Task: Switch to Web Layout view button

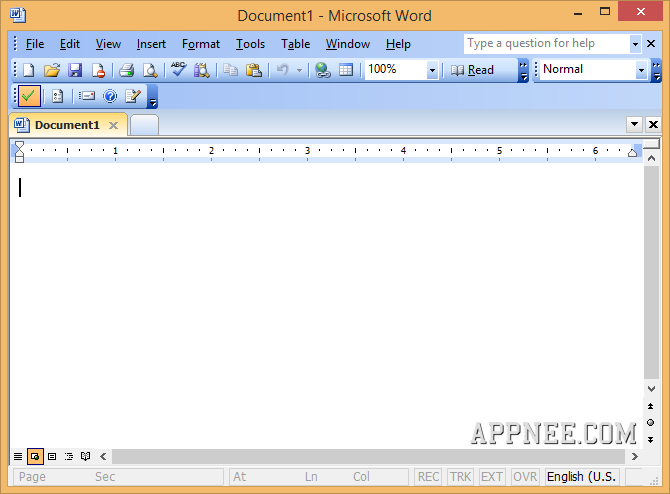Action: [35, 456]
